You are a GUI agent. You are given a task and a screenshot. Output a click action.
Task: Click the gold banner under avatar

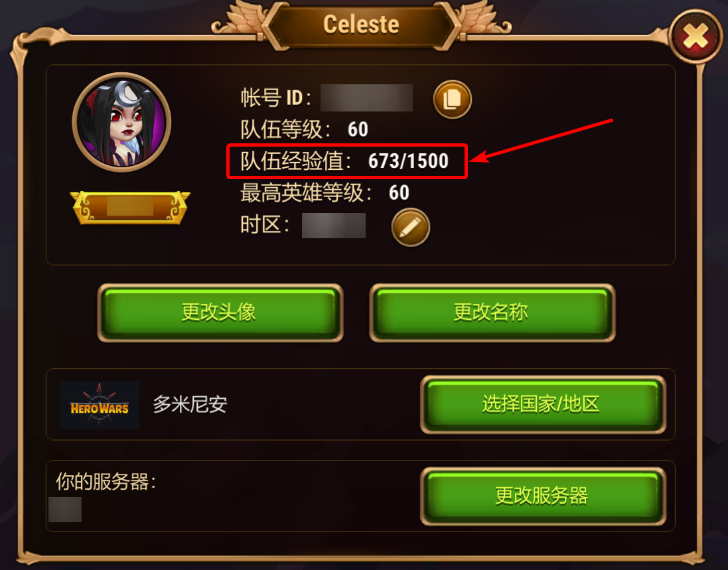point(130,207)
